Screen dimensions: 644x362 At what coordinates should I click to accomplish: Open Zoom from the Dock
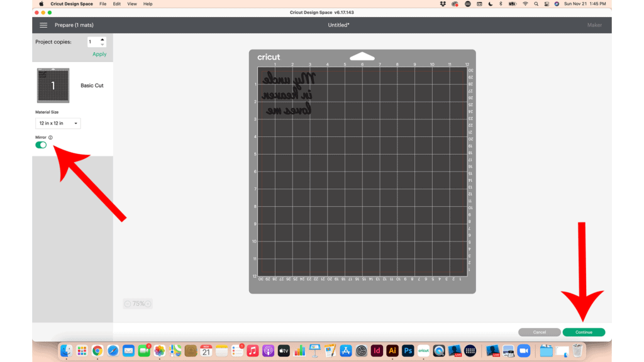[x=524, y=351]
